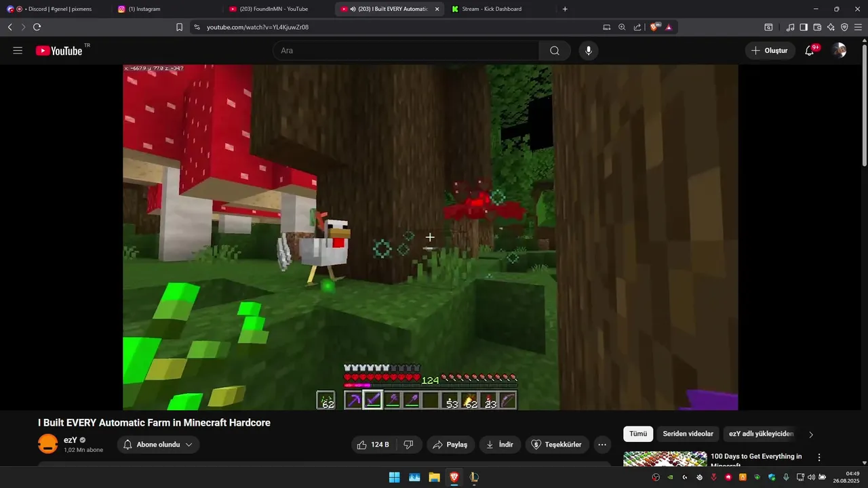Open Brave browser taskbar icon
The image size is (868, 488).
454,477
